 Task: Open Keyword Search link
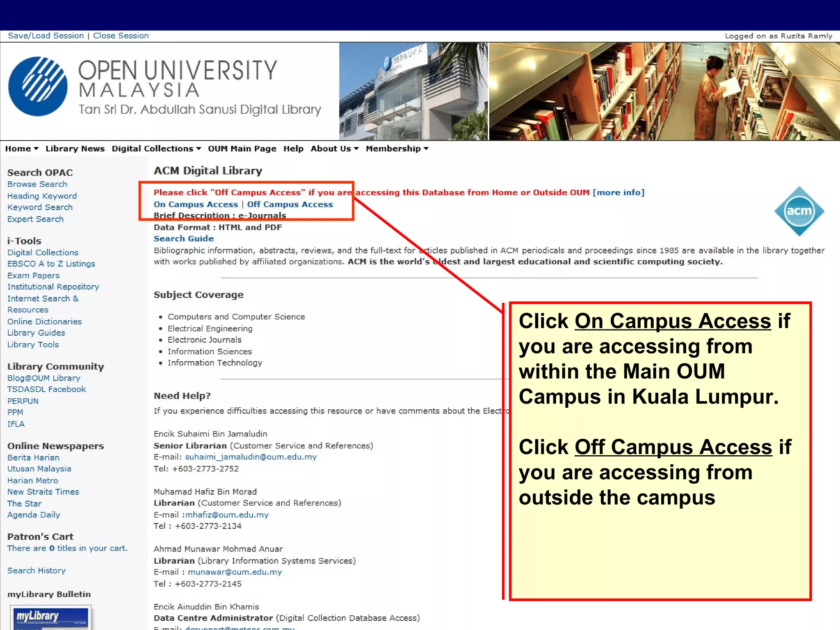click(40, 207)
